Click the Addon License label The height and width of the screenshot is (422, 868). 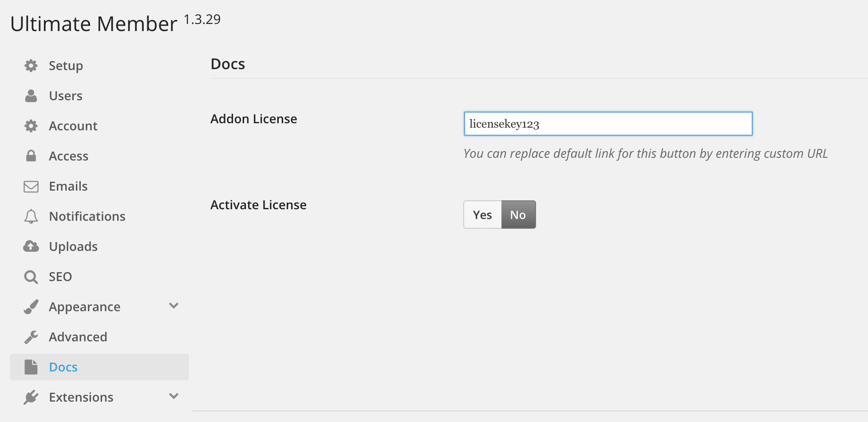(254, 119)
